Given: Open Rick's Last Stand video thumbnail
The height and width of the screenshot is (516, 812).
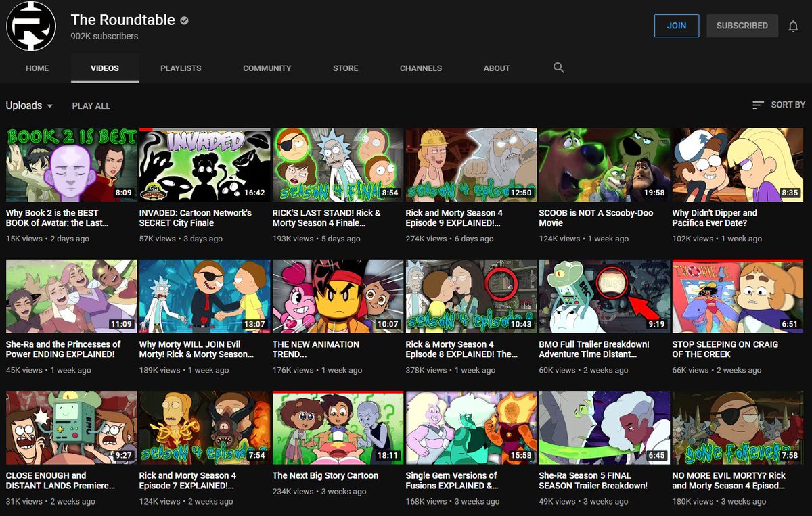Looking at the screenshot, I should (x=338, y=165).
